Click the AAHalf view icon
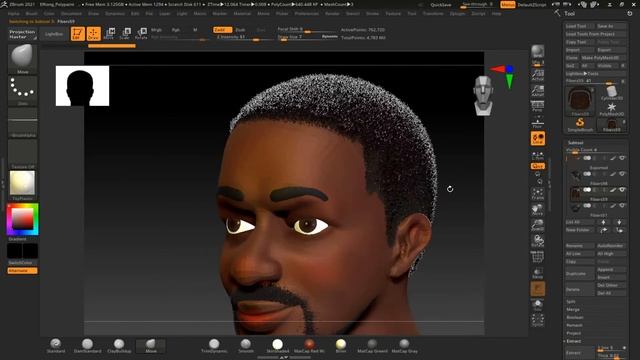 (538, 91)
